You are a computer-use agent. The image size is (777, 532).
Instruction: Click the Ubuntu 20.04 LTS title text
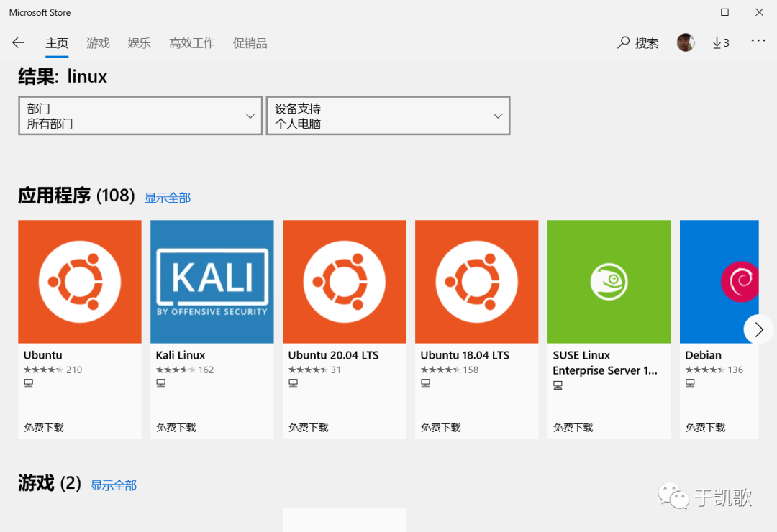[334, 355]
